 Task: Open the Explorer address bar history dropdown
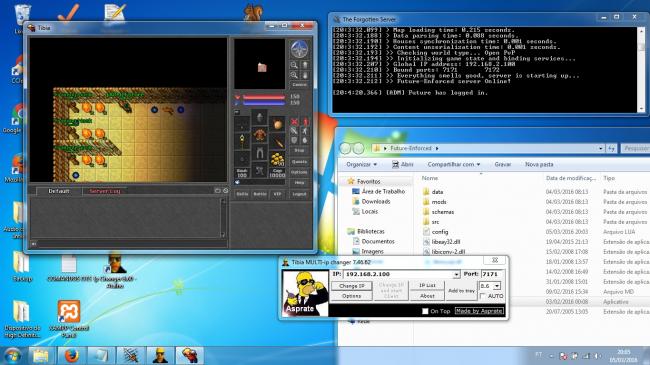(601, 148)
